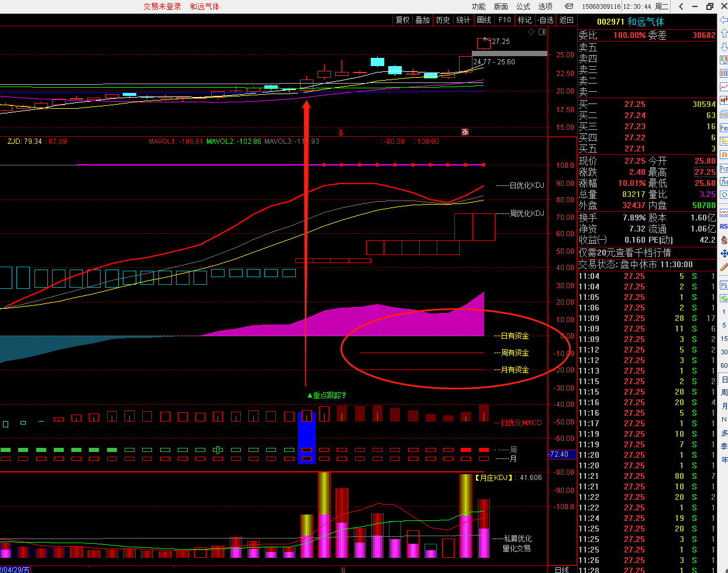
Task: Click the 复权 chart toolbar button
Action: click(x=403, y=20)
